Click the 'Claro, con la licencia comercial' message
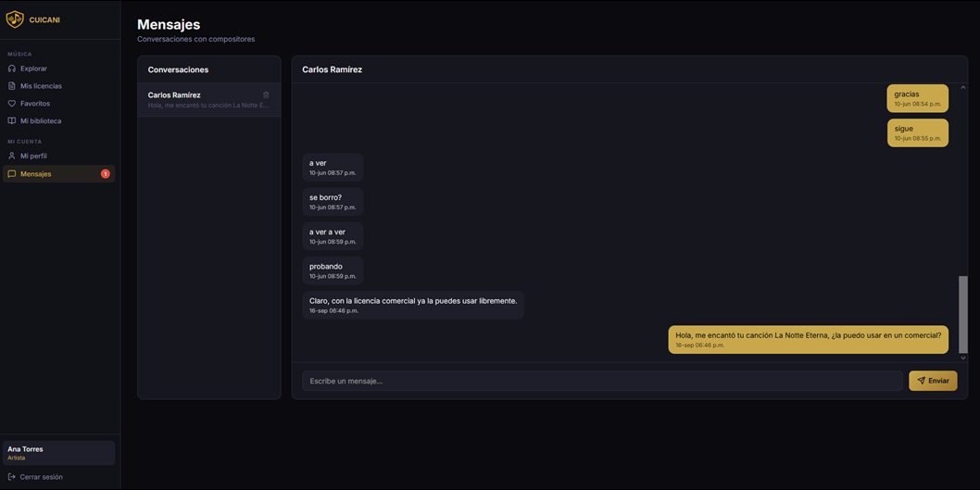This screenshot has width=980, height=490. point(413,305)
